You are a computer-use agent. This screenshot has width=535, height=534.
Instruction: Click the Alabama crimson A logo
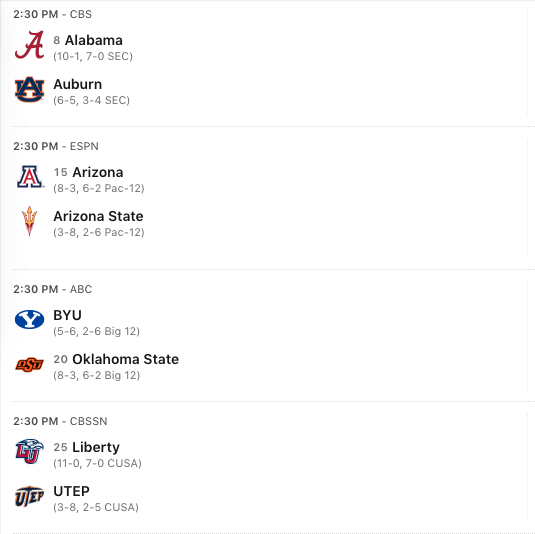[x=29, y=45]
